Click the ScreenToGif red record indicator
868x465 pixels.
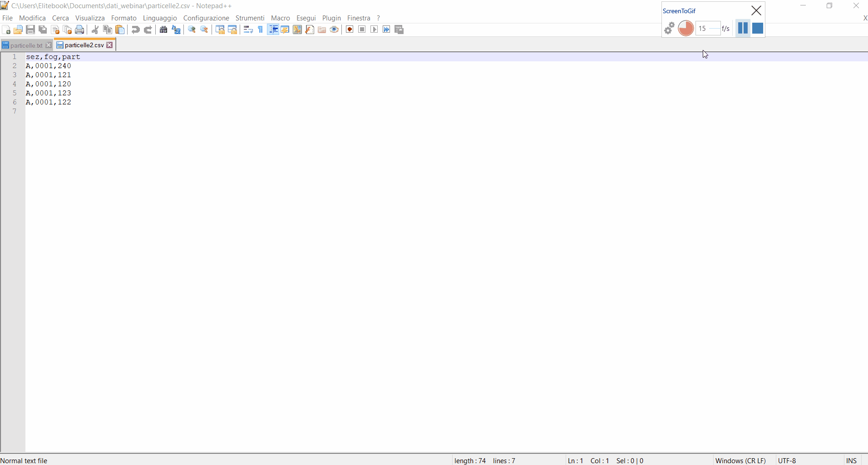pyautogui.click(x=686, y=28)
